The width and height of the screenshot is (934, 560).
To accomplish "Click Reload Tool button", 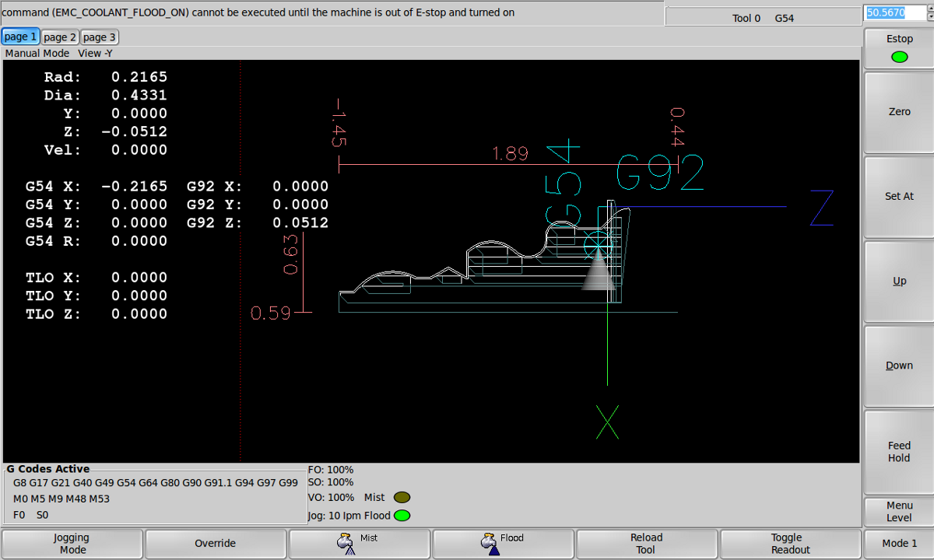I will 646,544.
